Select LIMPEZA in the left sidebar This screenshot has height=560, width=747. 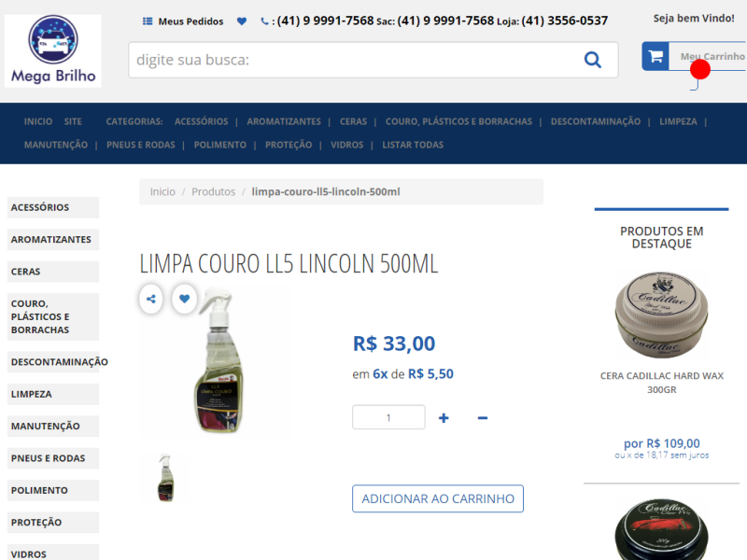53,394
